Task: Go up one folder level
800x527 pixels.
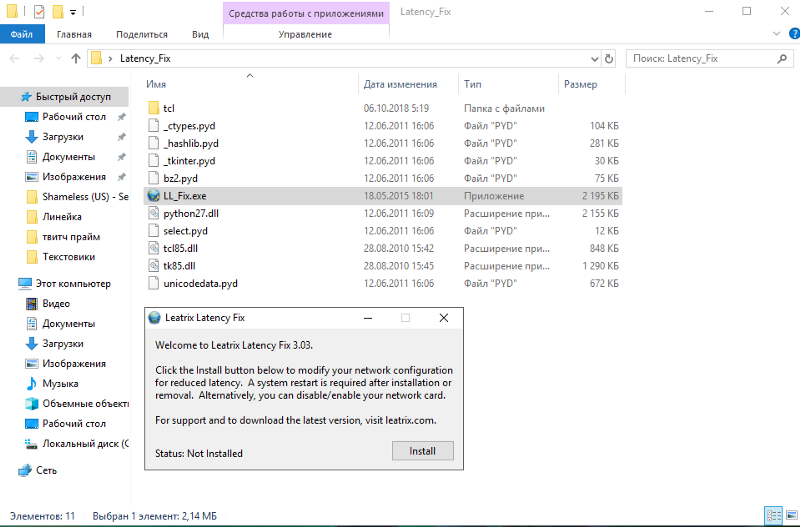Action: tap(76, 59)
